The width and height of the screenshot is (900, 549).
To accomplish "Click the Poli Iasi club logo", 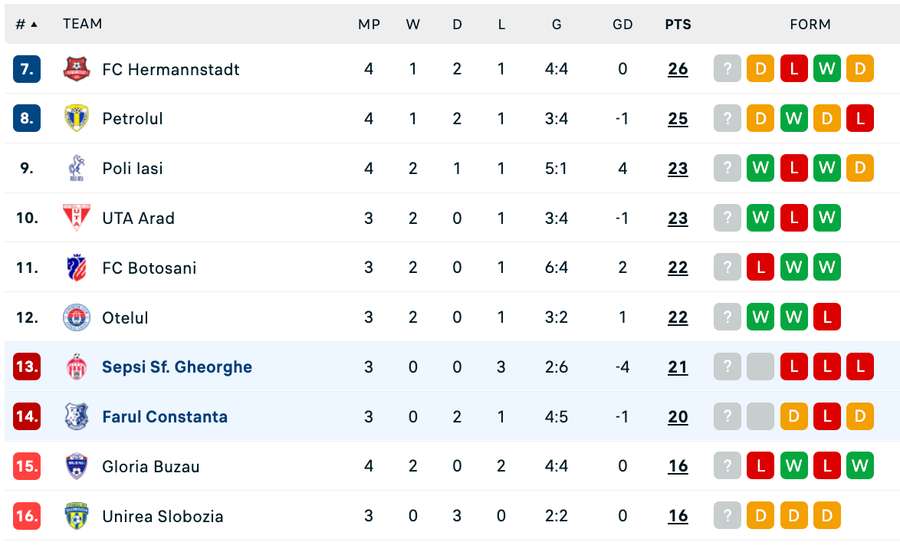I will pos(76,168).
